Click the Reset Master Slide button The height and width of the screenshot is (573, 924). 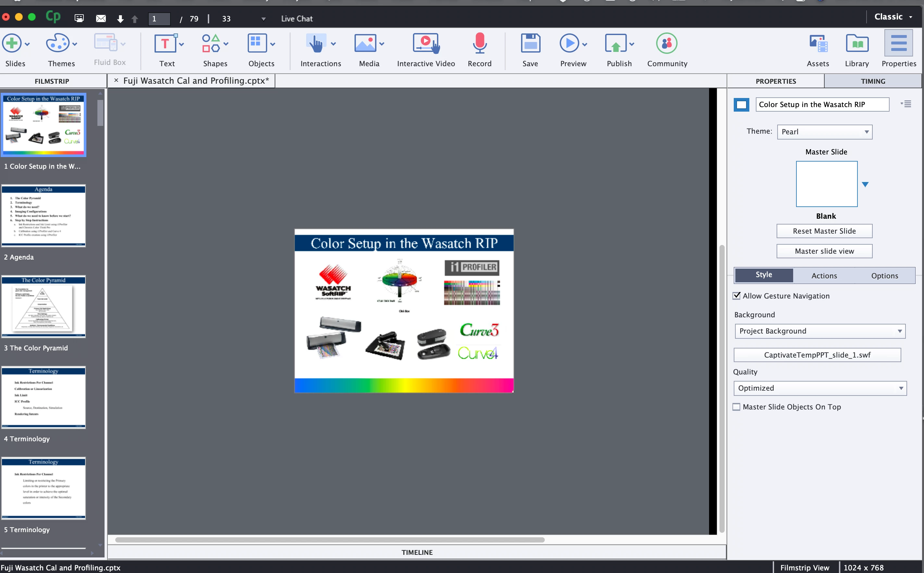[x=824, y=231]
